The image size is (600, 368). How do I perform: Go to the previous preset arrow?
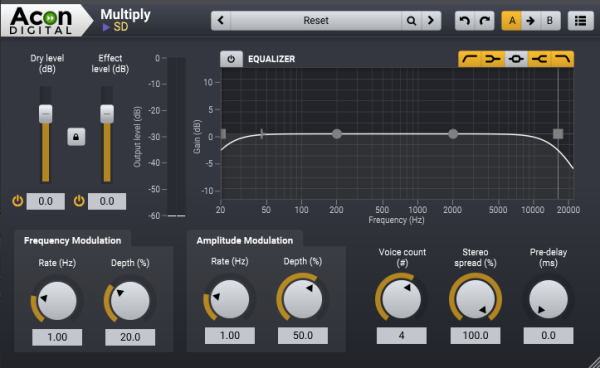221,20
